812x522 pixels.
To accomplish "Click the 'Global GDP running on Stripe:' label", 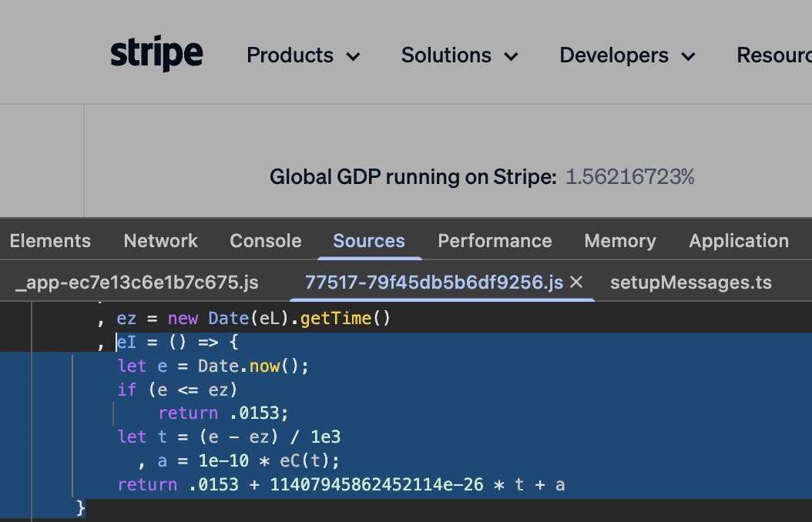I will (x=413, y=177).
